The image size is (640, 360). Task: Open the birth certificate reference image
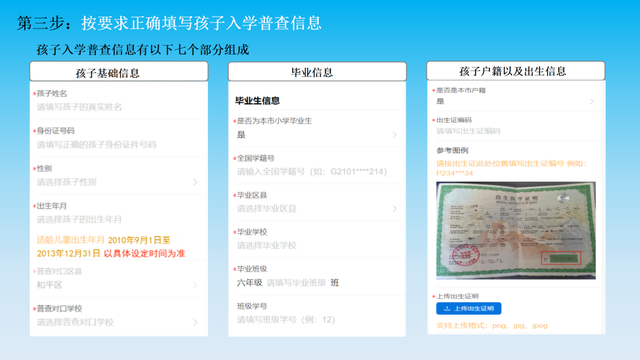point(516,230)
